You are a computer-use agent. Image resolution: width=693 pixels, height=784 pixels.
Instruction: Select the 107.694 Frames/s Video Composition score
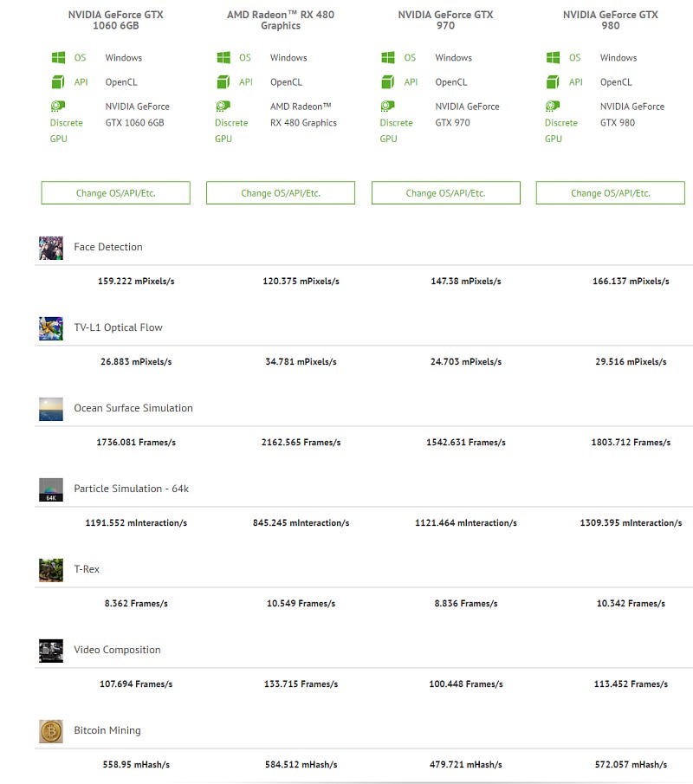[x=136, y=684]
